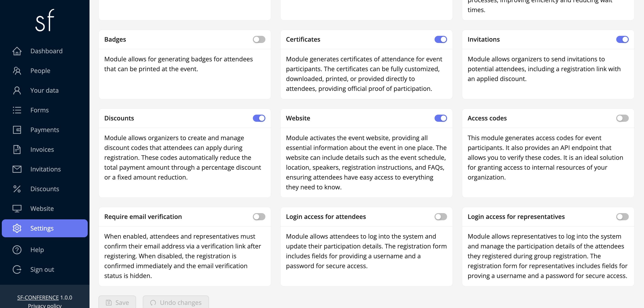Enable the Badges module toggle
This screenshot has height=308, width=644.
click(x=259, y=39)
